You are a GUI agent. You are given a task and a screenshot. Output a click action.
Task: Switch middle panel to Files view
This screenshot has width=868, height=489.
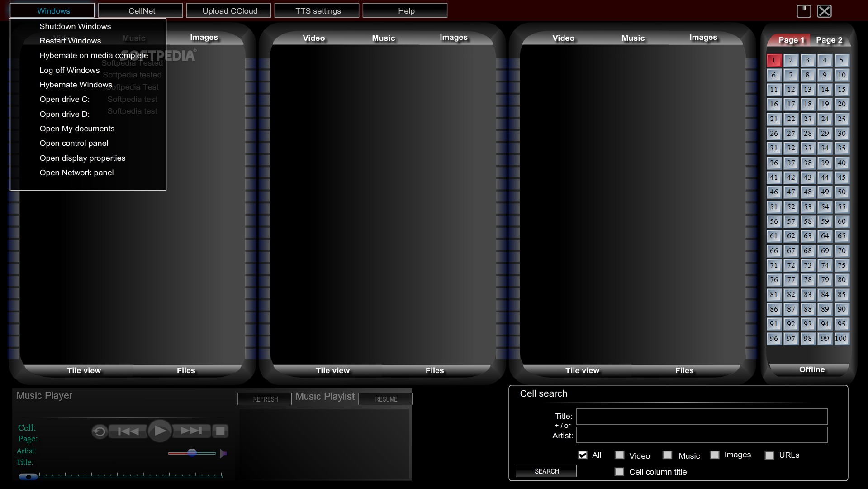pos(434,370)
